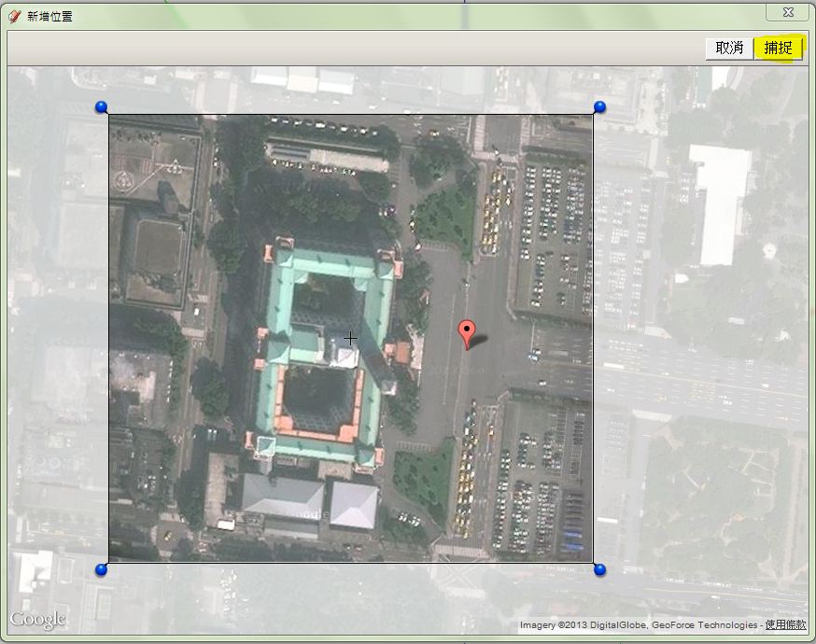The width and height of the screenshot is (816, 644).
Task: Click the red map pin marker
Action: (x=468, y=332)
